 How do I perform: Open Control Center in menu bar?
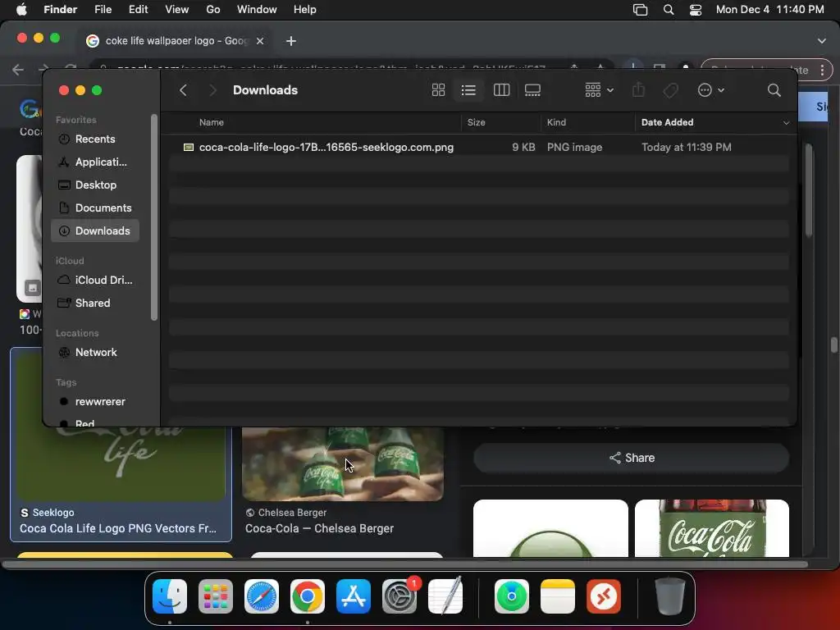coord(696,10)
